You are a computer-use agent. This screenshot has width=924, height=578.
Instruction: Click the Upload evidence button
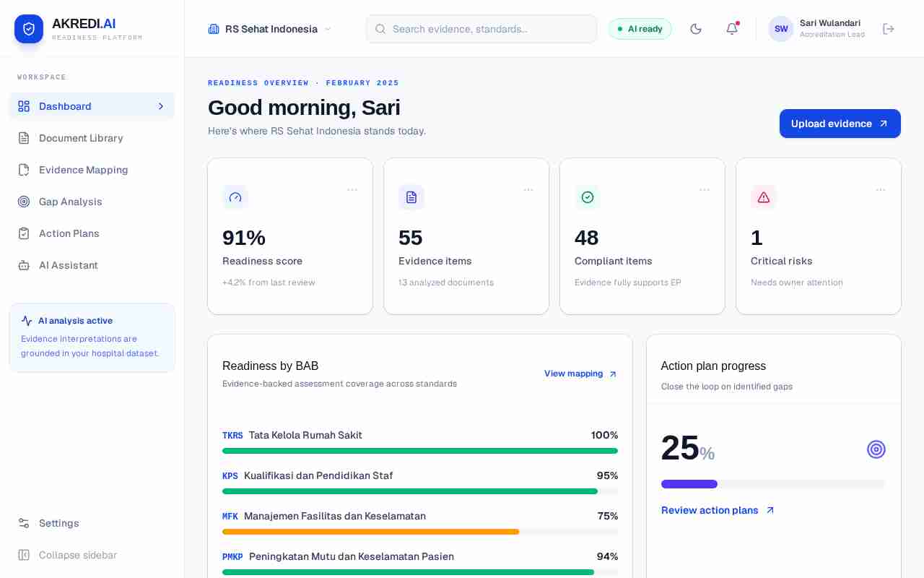tap(840, 124)
